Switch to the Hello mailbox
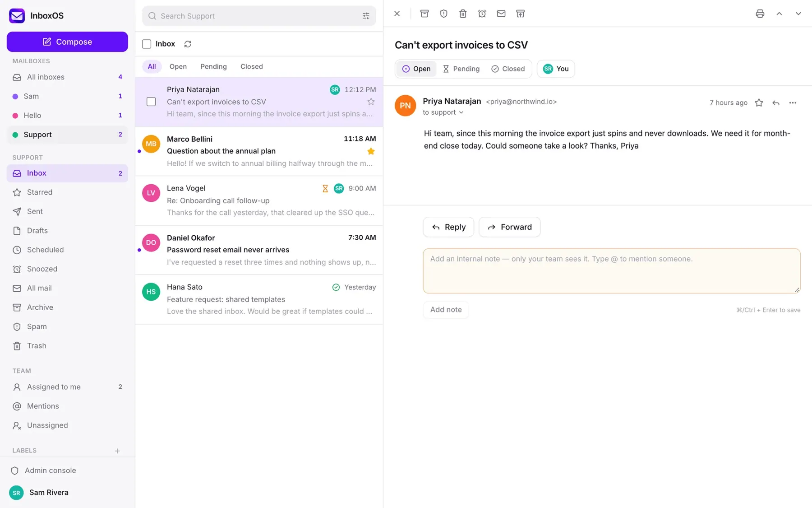This screenshot has height=508, width=812. [x=67, y=116]
